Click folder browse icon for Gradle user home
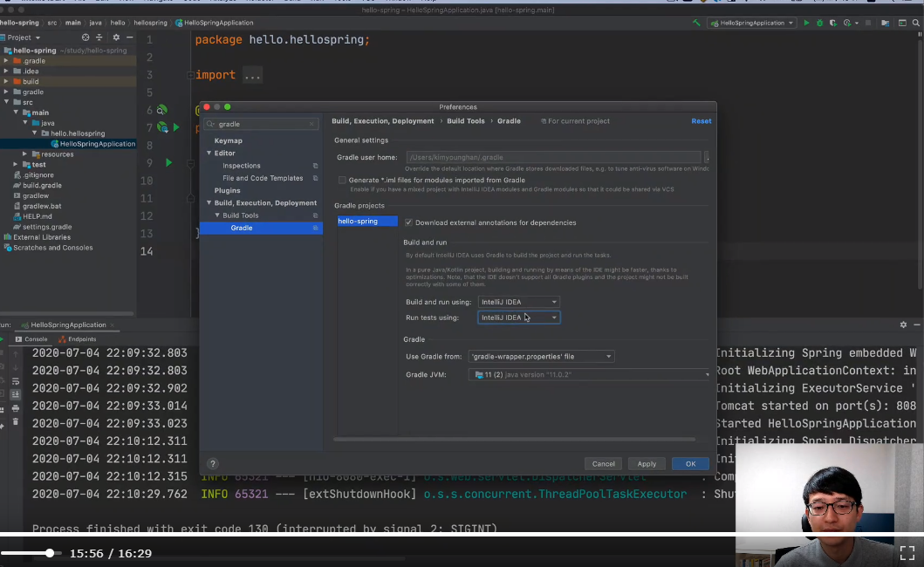924x567 pixels. point(707,157)
